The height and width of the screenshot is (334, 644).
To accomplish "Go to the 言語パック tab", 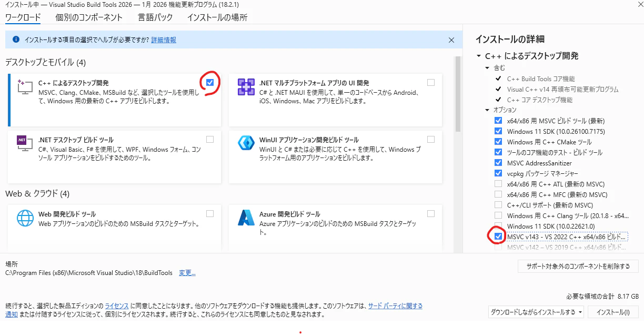I will [155, 17].
